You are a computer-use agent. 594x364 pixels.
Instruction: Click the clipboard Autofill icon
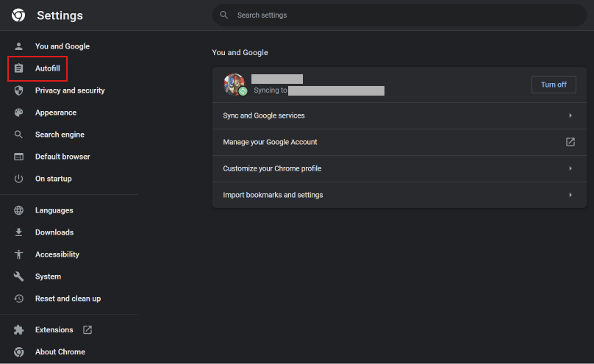[x=18, y=68]
